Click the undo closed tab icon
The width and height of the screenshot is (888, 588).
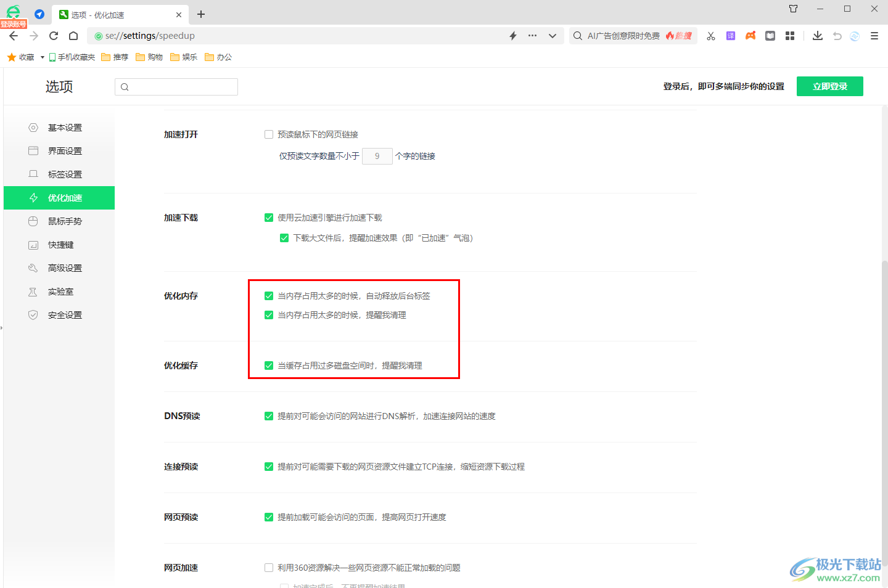(837, 36)
